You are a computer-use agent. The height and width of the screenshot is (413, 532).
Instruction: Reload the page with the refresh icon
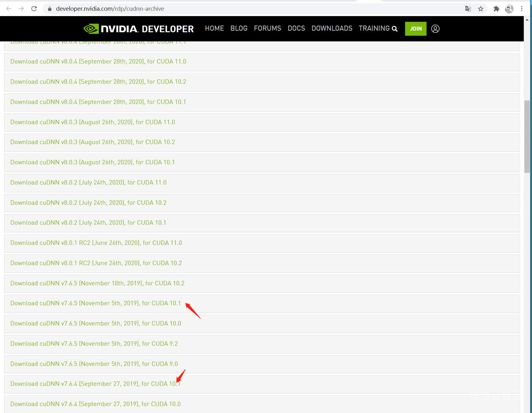(x=34, y=9)
